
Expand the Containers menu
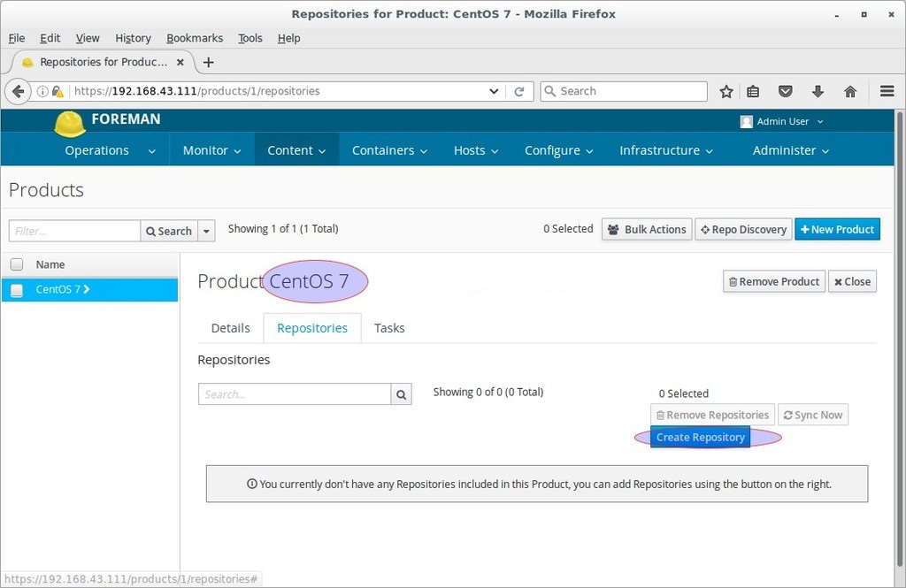pos(389,150)
